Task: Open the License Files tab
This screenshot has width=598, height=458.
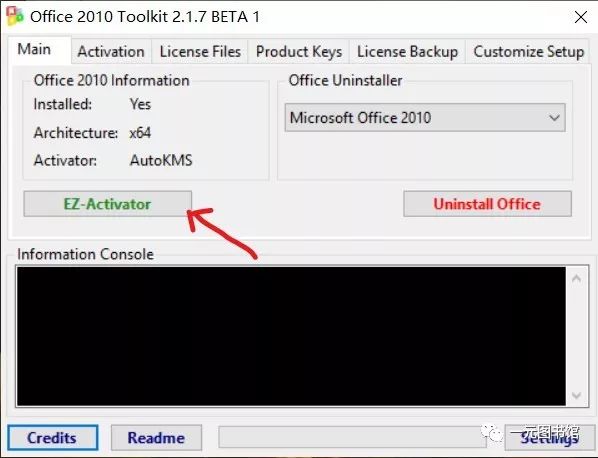Action: [x=200, y=51]
